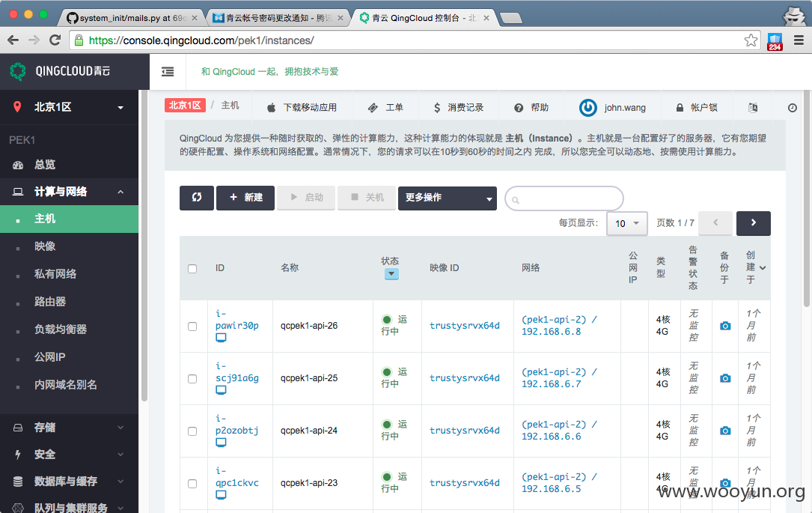Click backup camera icon for qcpek1-api-24
Screen dimensions: 812x513
click(x=725, y=431)
